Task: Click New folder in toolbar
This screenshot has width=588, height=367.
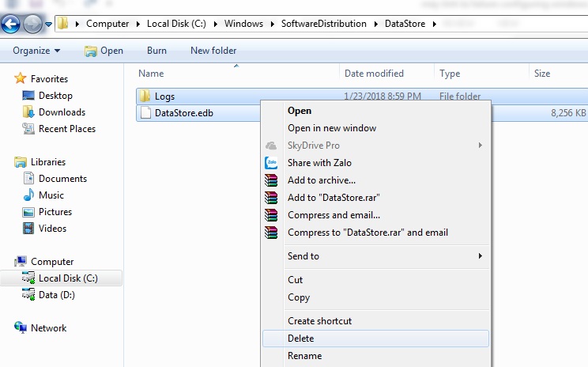Action: (213, 51)
